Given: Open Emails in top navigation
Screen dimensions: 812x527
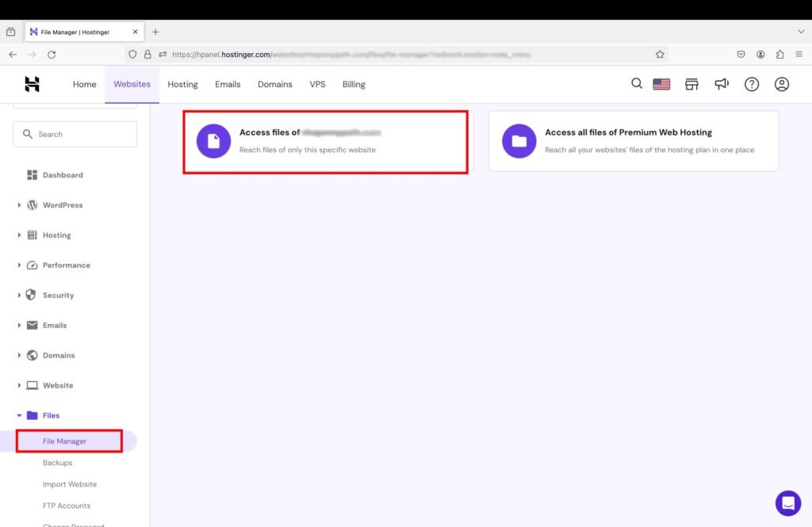Looking at the screenshot, I should tap(228, 84).
